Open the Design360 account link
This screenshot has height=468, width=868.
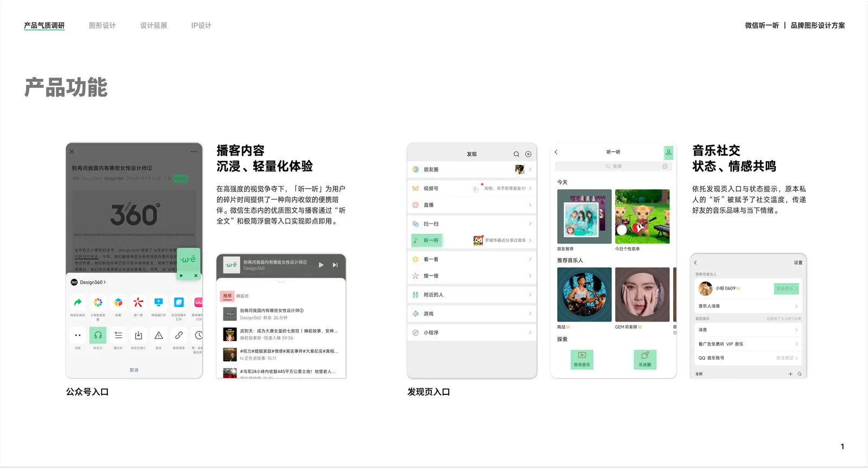[88, 282]
